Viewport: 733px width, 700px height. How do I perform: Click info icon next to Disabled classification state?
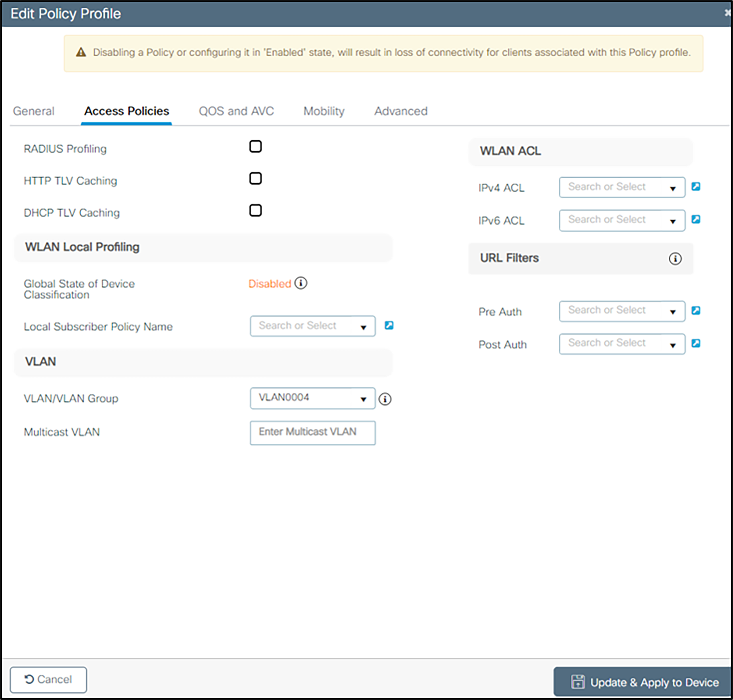(301, 283)
